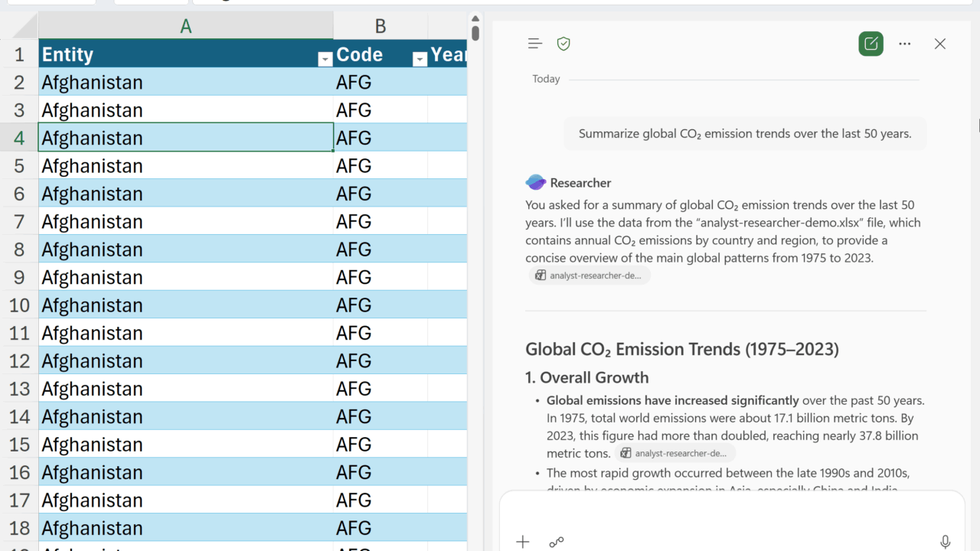Start a new chat with compose icon
This screenshot has height=551, width=980.
871,44
